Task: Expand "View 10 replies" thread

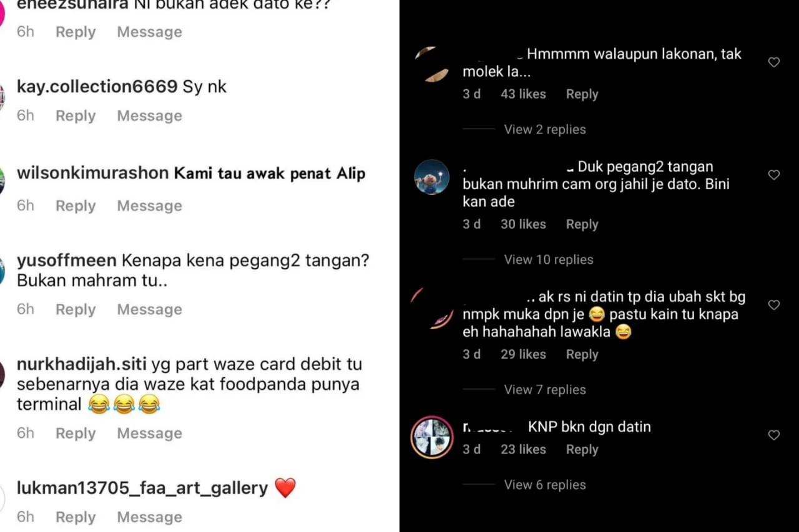Action: [x=549, y=259]
